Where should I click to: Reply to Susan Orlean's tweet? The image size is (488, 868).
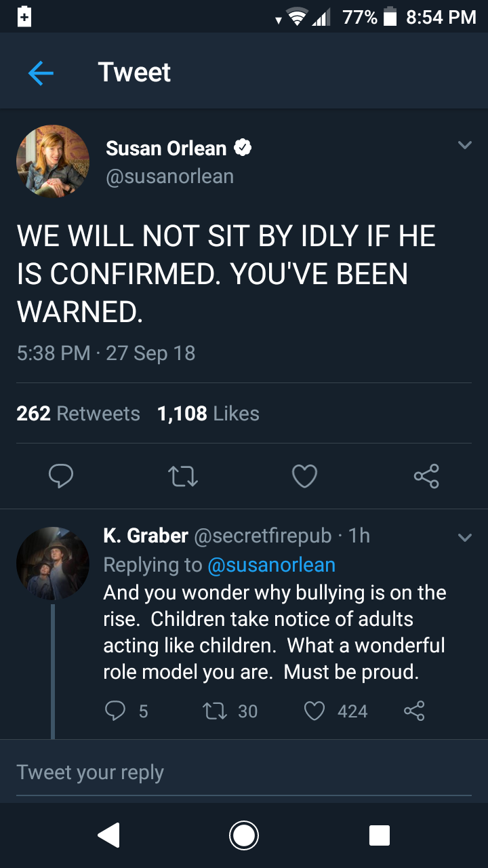pos(61,476)
